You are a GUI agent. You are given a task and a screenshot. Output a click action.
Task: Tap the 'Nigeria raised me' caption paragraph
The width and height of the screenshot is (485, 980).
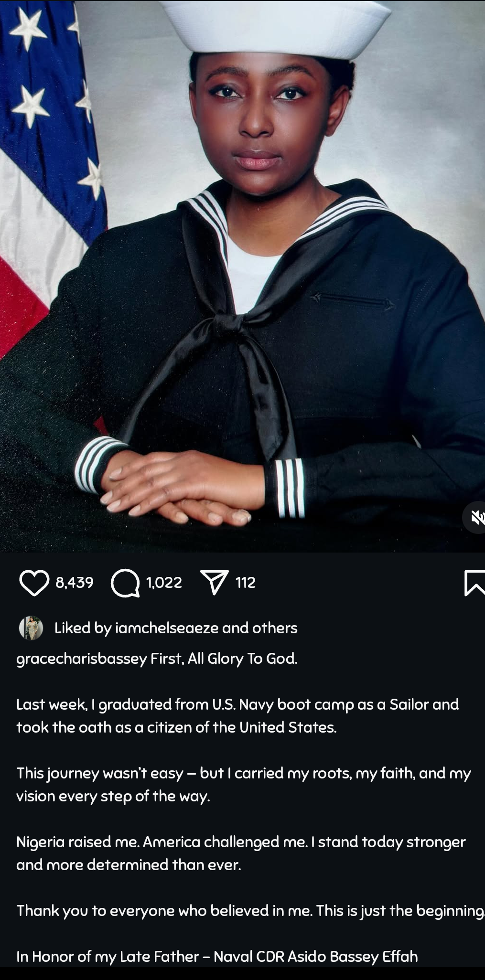[x=241, y=853]
